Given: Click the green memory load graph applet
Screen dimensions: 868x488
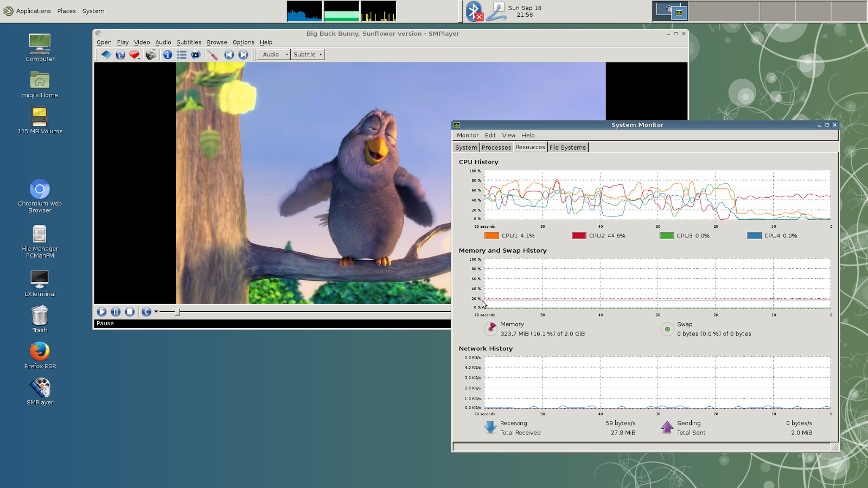Looking at the screenshot, I should point(342,11).
